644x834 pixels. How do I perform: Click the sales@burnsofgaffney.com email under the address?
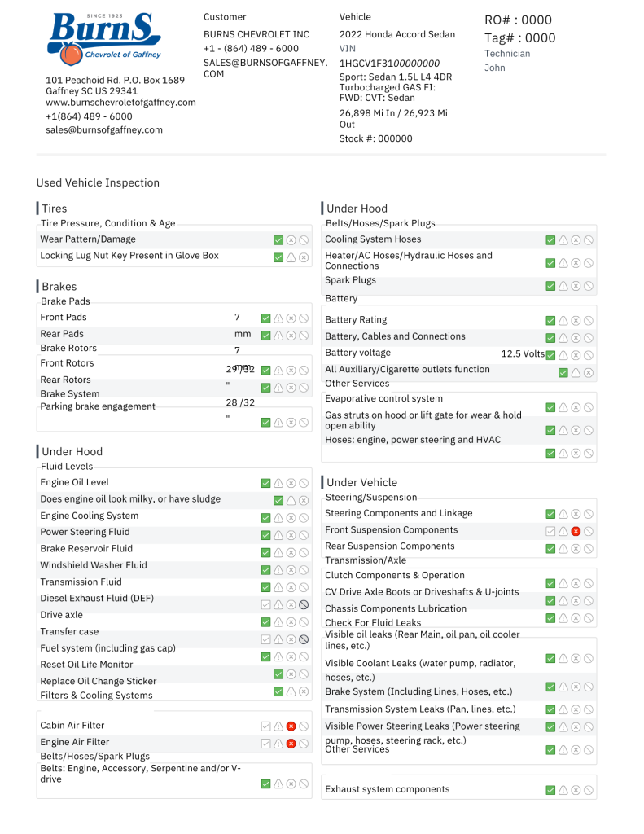(104, 129)
